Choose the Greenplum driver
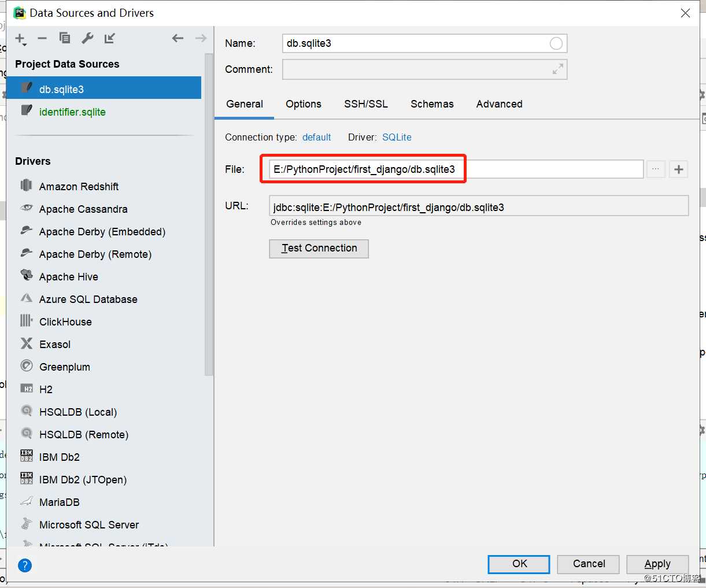 click(65, 367)
